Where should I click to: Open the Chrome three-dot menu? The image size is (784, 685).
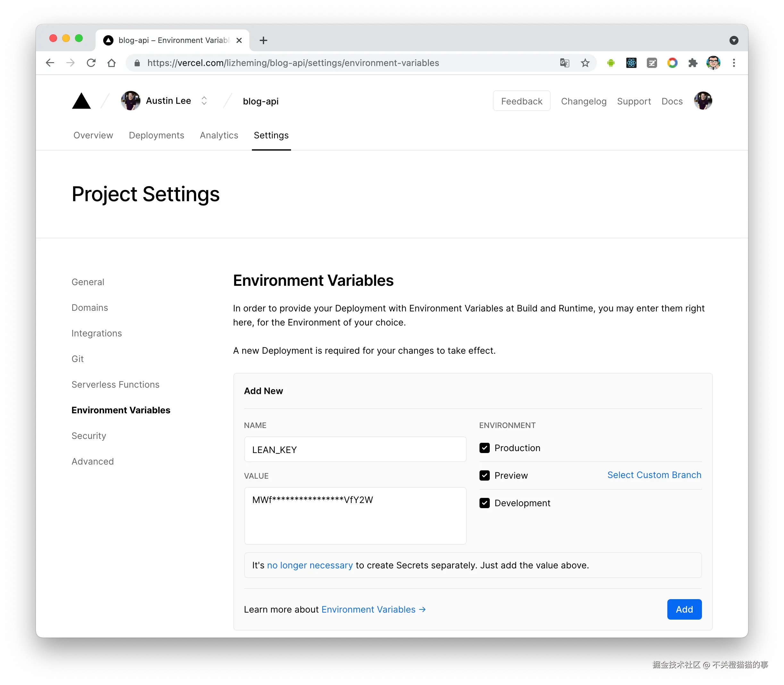tap(734, 63)
